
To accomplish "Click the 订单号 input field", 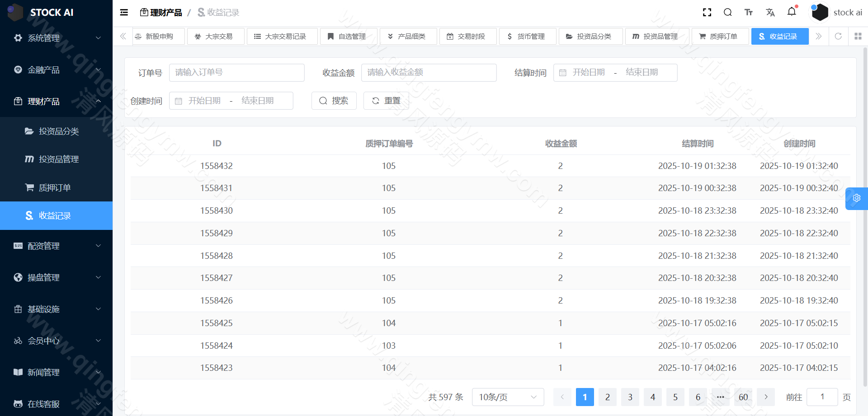I will pyautogui.click(x=236, y=72).
